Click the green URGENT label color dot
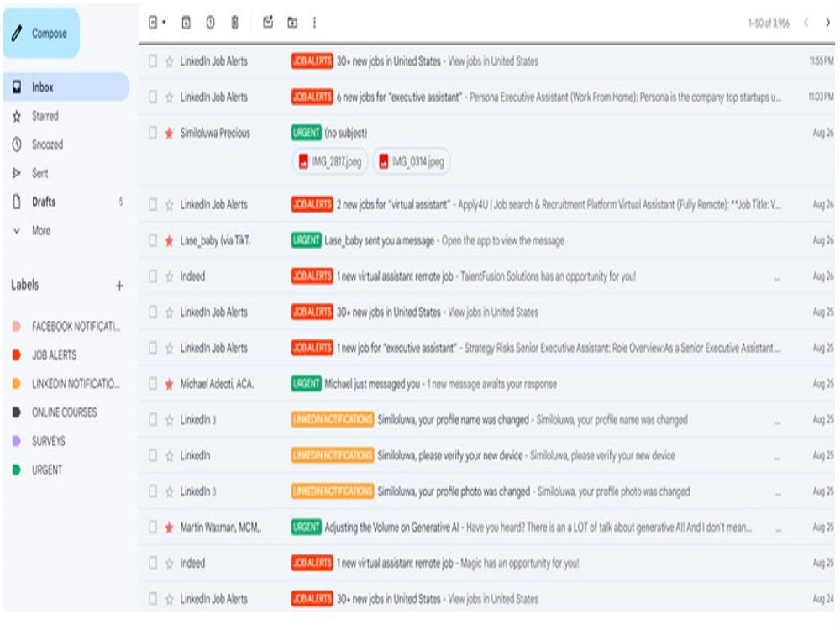Viewport: 840px width, 630px height. pos(16,470)
